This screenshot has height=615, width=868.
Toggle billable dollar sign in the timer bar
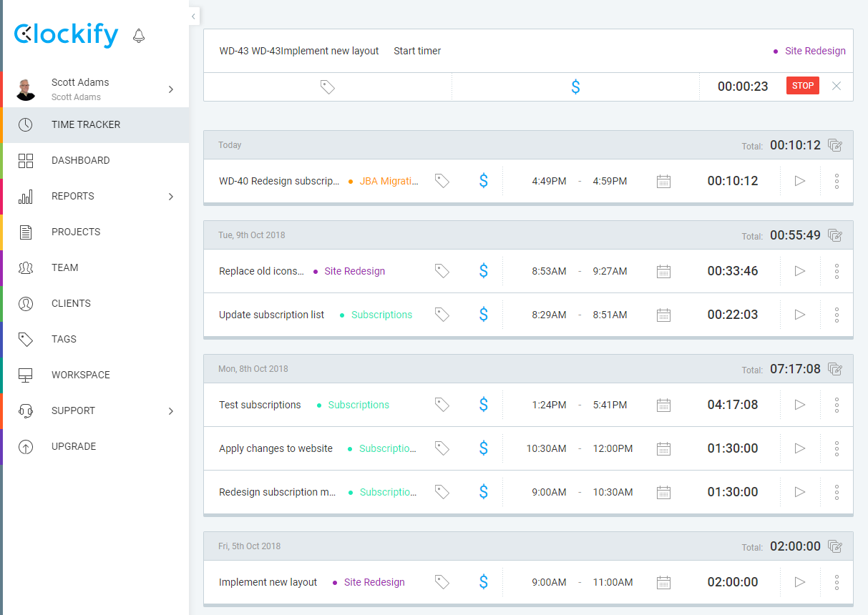[575, 87]
